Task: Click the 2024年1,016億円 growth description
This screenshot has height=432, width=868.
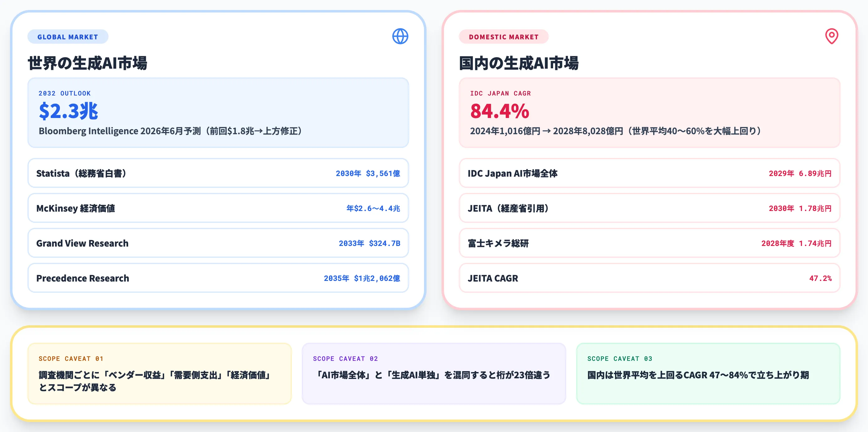Action: click(x=616, y=131)
